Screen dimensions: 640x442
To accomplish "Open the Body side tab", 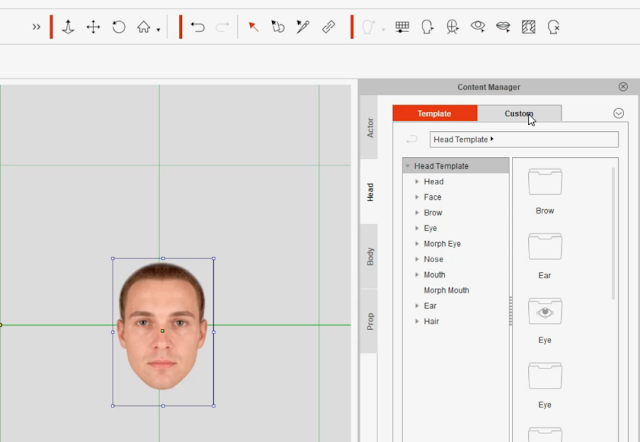I will point(369,256).
